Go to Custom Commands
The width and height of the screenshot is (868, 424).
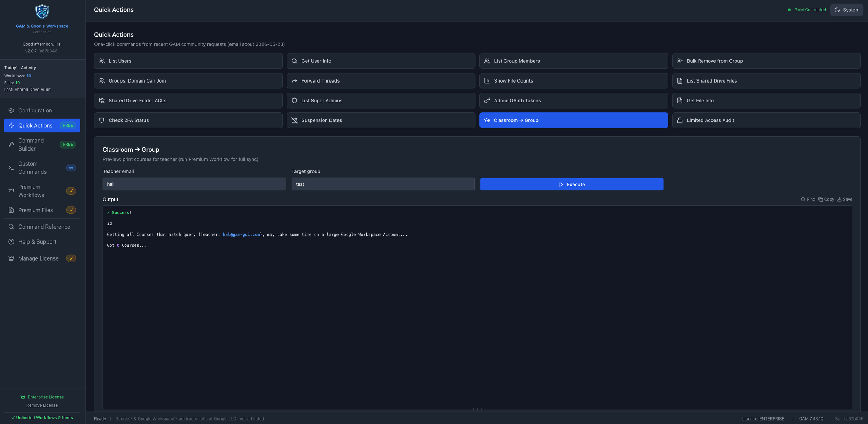(42, 168)
